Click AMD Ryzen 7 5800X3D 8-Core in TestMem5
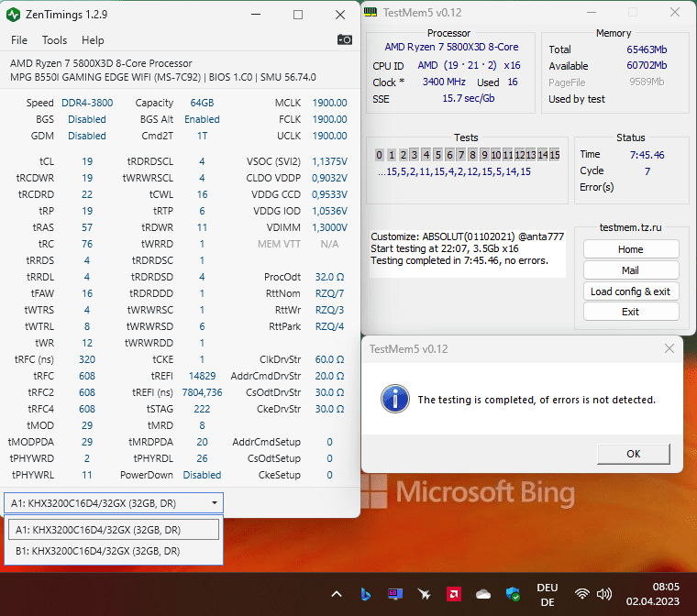 click(x=451, y=47)
